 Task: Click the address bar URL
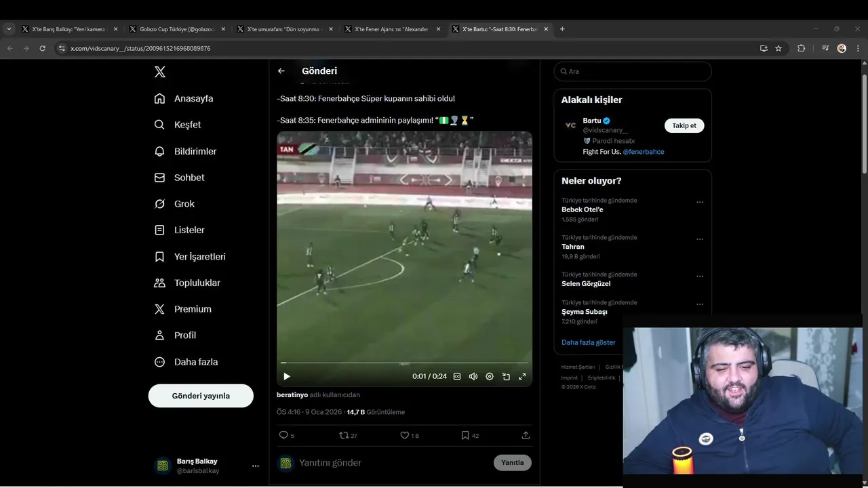pos(140,49)
